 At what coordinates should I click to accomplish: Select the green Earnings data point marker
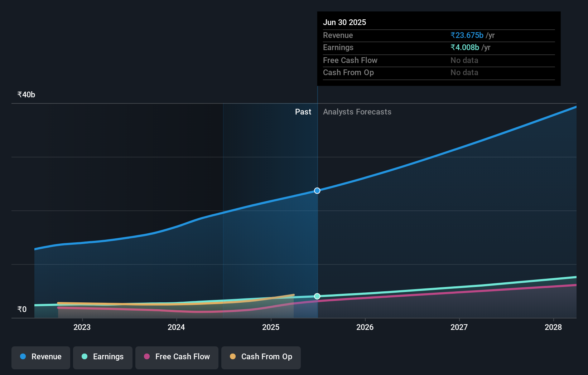317,296
